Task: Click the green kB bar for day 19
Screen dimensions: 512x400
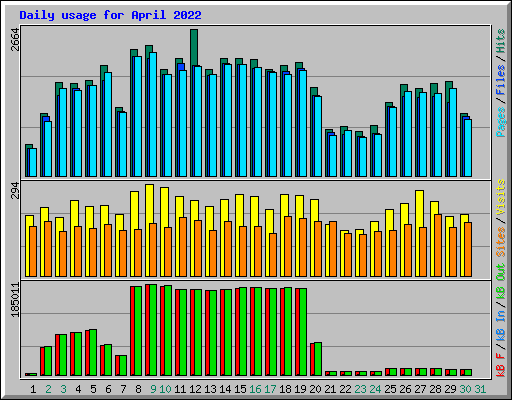Action: [x=303, y=332]
